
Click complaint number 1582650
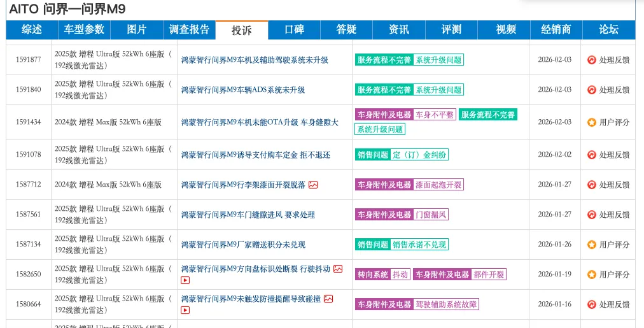29,275
